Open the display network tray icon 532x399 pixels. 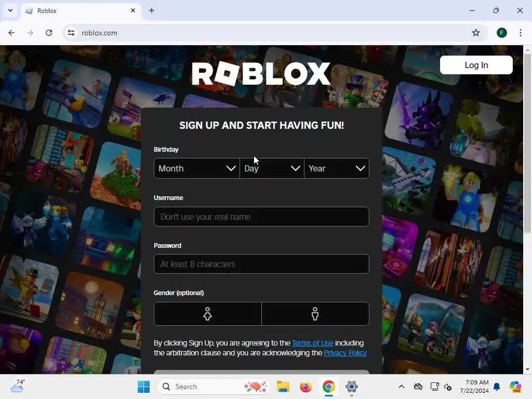click(434, 387)
